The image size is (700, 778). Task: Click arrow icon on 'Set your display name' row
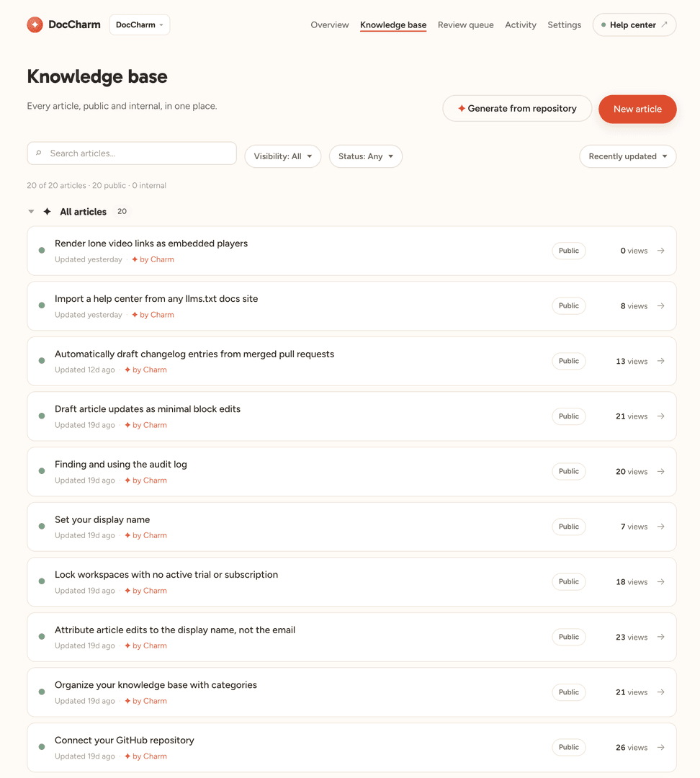click(661, 527)
